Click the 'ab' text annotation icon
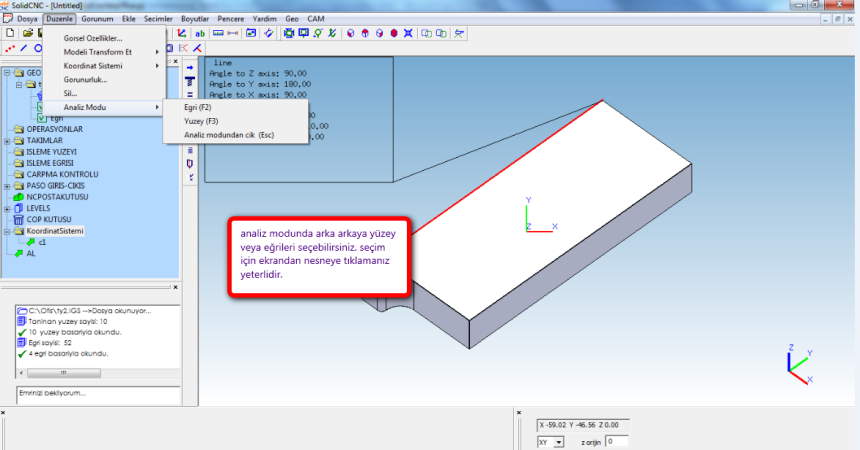 [x=200, y=33]
